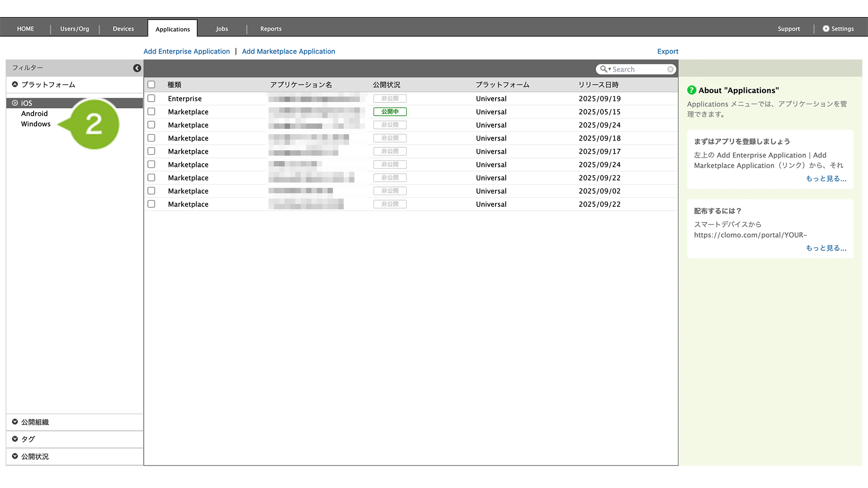The height and width of the screenshot is (488, 868).
Task: Click Add Enterprise Application link
Action: pyautogui.click(x=186, y=51)
